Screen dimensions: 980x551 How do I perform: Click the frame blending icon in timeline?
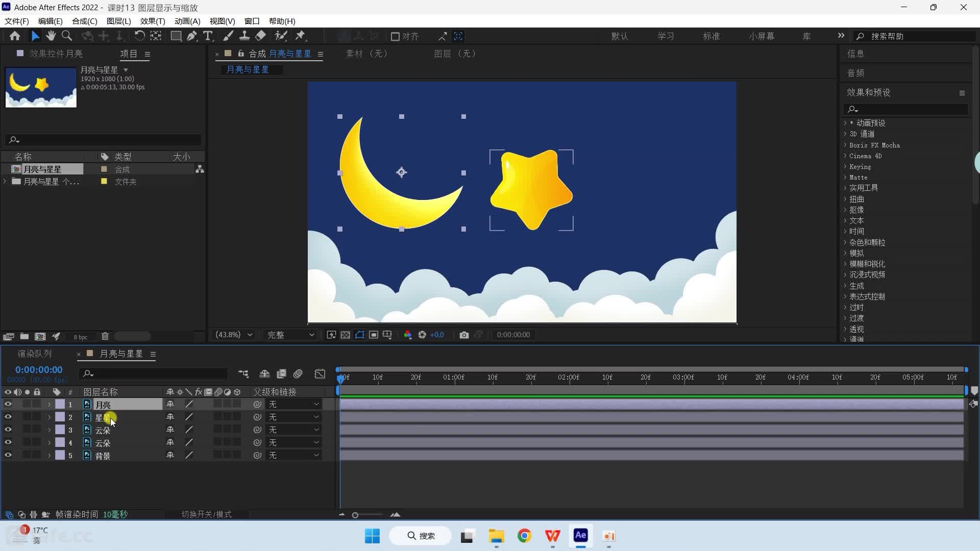coord(281,374)
